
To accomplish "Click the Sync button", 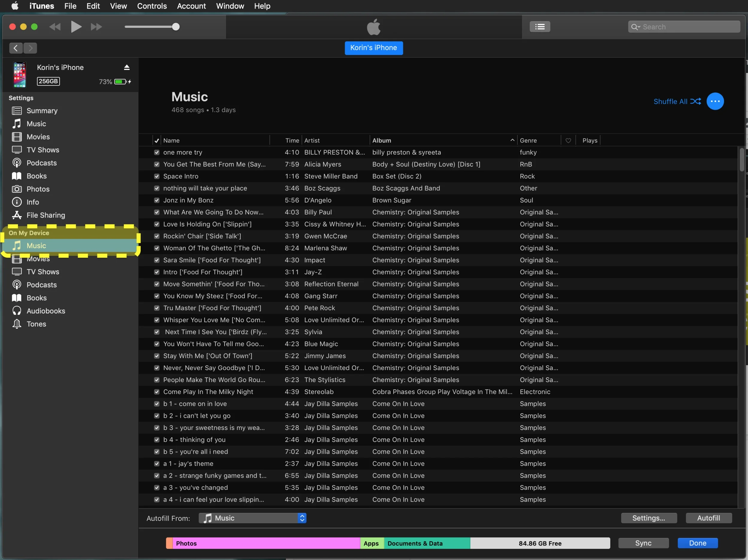I will pos(643,543).
